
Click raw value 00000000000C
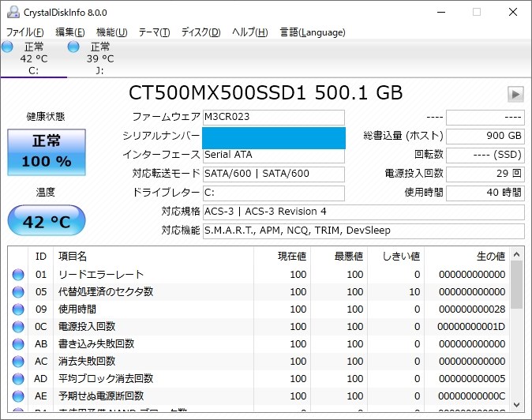click(x=471, y=396)
